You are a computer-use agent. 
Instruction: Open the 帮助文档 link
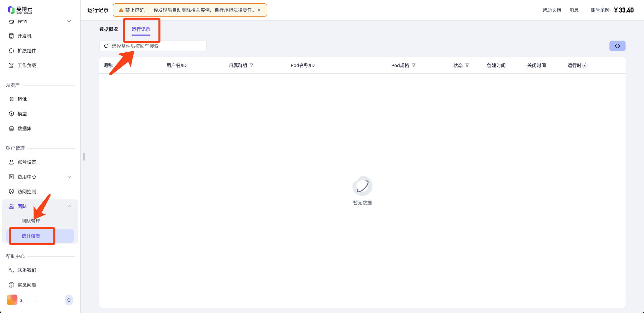[552, 10]
